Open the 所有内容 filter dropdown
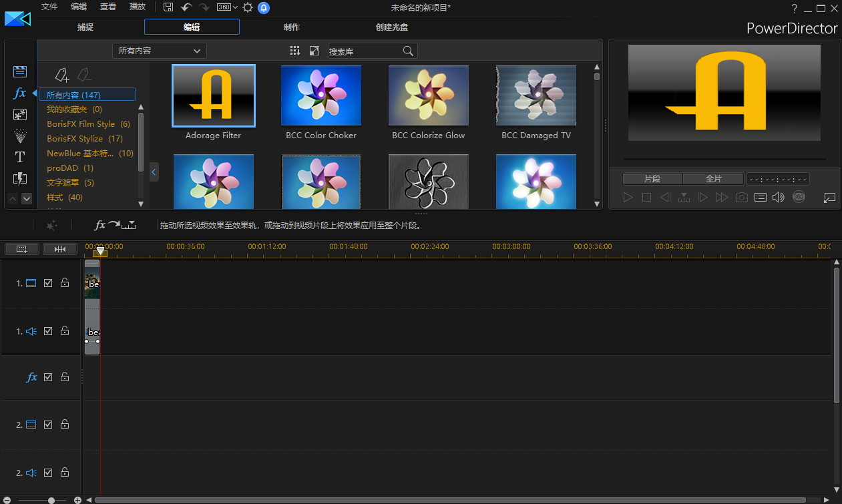Screen dimensions: 842x504 coord(160,51)
